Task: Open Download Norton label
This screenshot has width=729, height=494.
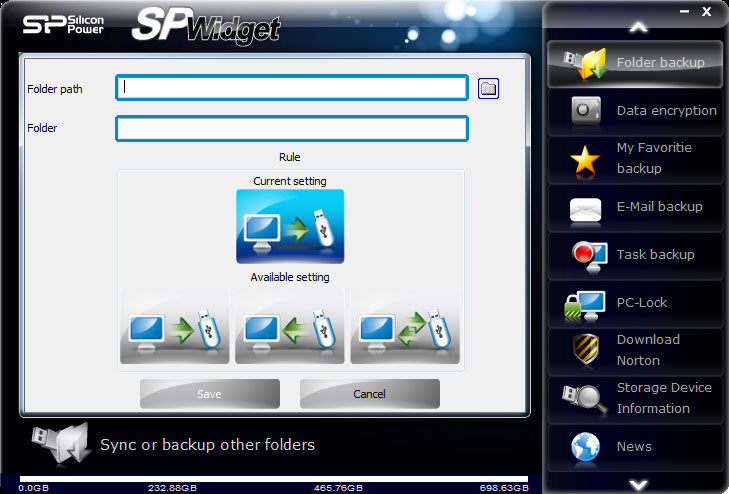Action: click(648, 350)
